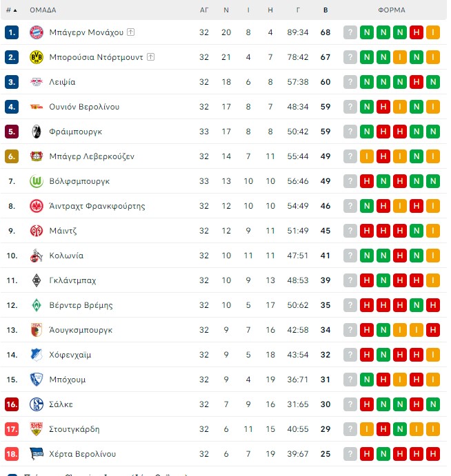451x476 pixels.
Task: Open the Ουνιόν Βερολίνου team link
Action: (84, 107)
